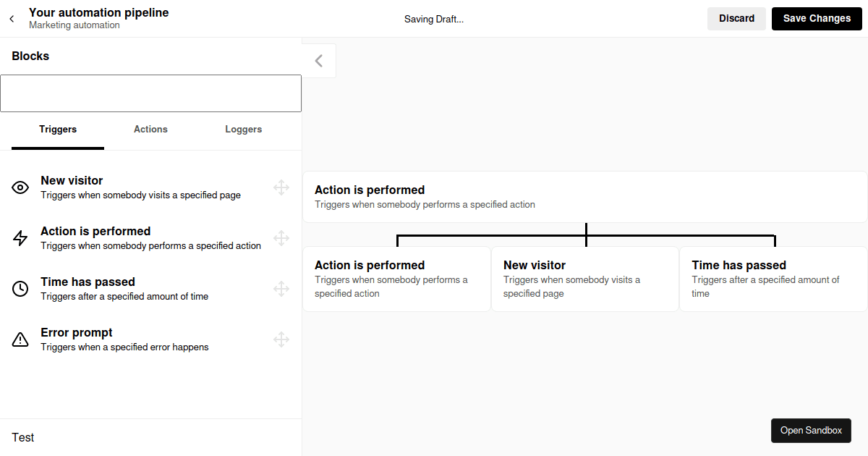
Task: Click the lightning icon next to Action is performed
Action: (20, 237)
